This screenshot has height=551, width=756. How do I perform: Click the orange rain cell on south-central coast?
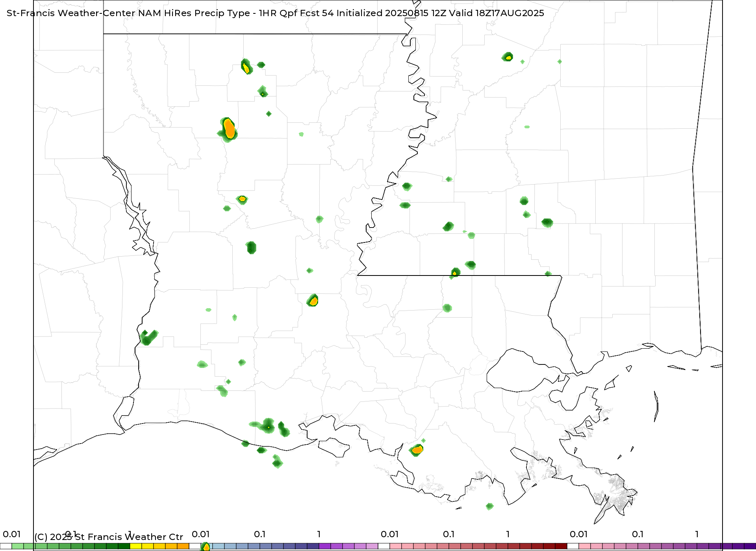pos(417,449)
